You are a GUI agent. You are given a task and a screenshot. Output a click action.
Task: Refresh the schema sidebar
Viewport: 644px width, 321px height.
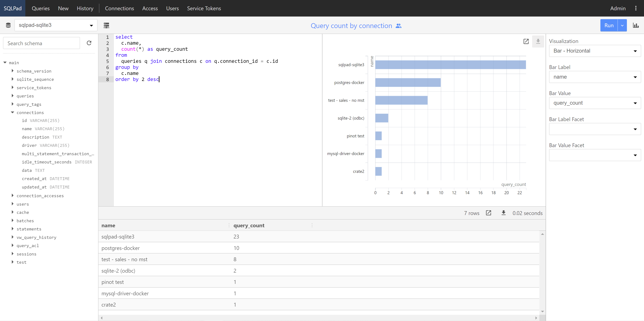89,43
